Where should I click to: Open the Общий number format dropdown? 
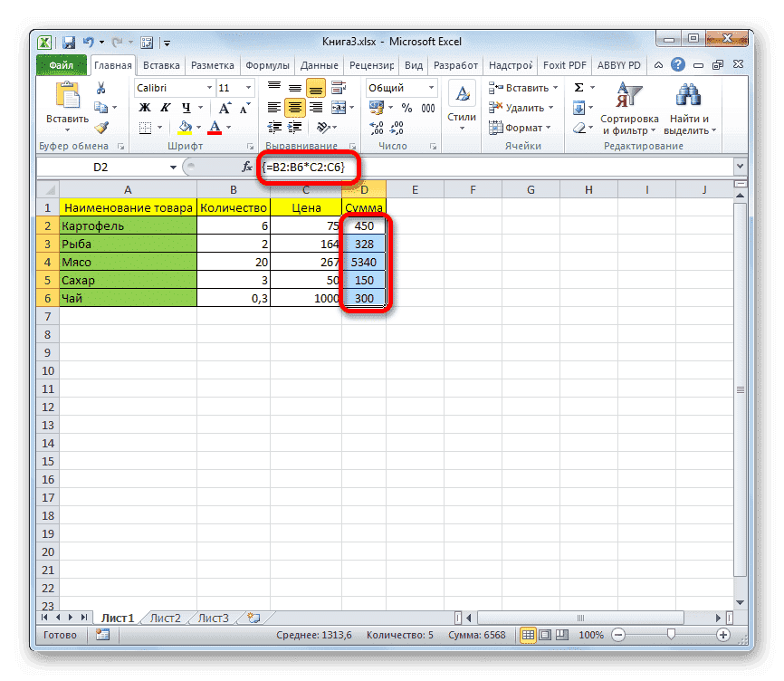tap(431, 87)
